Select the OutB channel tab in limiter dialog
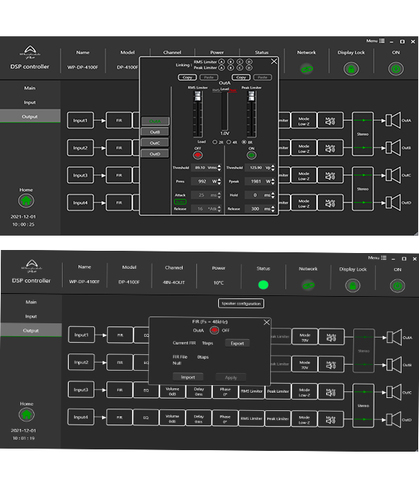The image size is (419, 500). pos(155,132)
